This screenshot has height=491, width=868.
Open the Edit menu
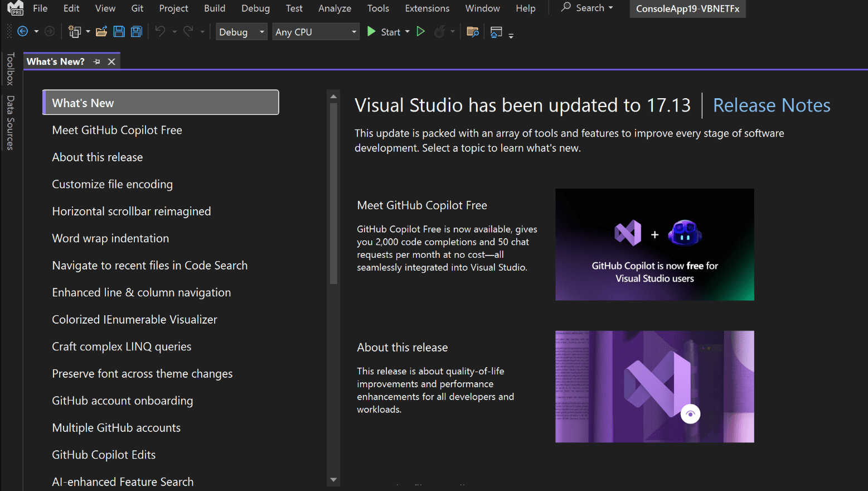coord(71,8)
